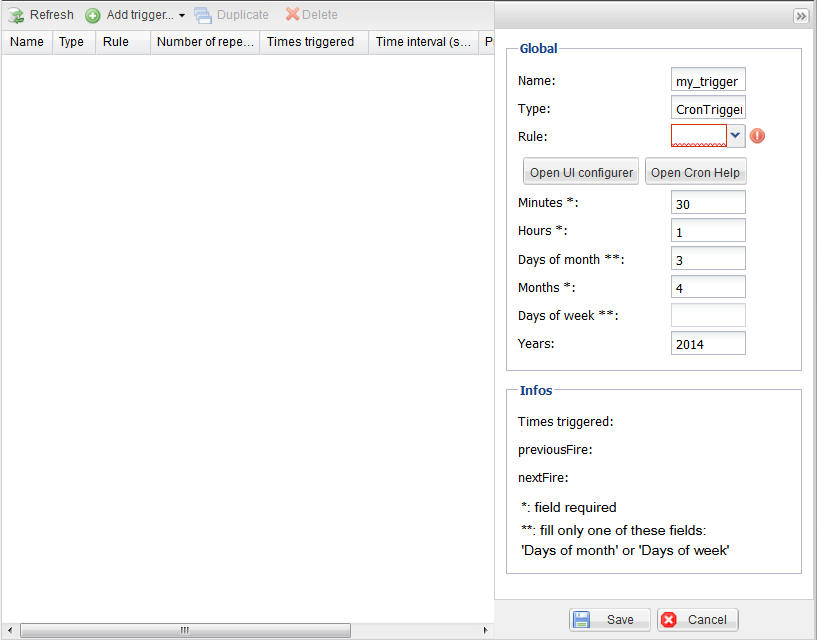
Task: Open UI configurer
Action: tap(581, 171)
